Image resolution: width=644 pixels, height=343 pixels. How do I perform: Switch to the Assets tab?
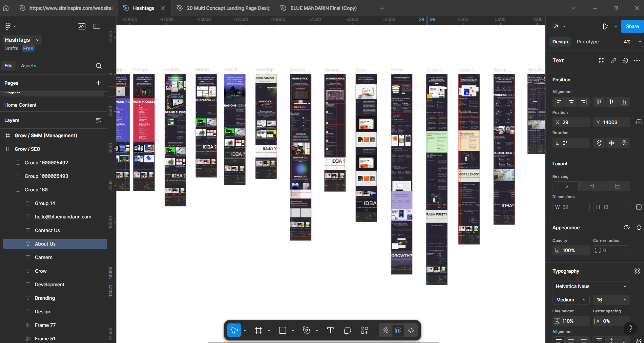click(x=29, y=66)
